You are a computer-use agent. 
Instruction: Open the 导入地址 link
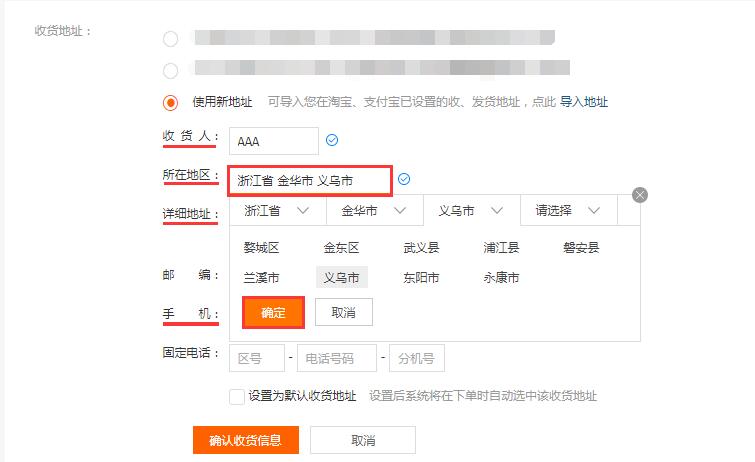[x=584, y=102]
